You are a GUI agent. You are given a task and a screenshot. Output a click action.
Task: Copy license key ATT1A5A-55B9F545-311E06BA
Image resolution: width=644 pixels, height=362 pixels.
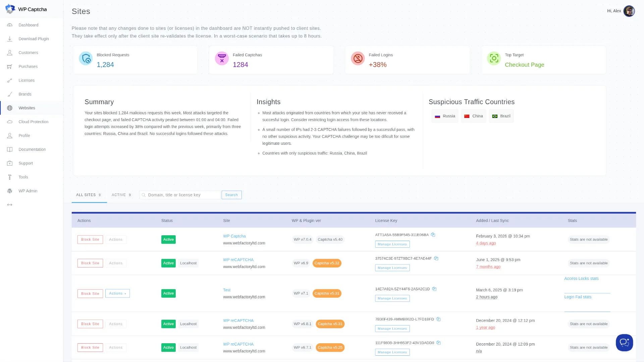pyautogui.click(x=433, y=235)
